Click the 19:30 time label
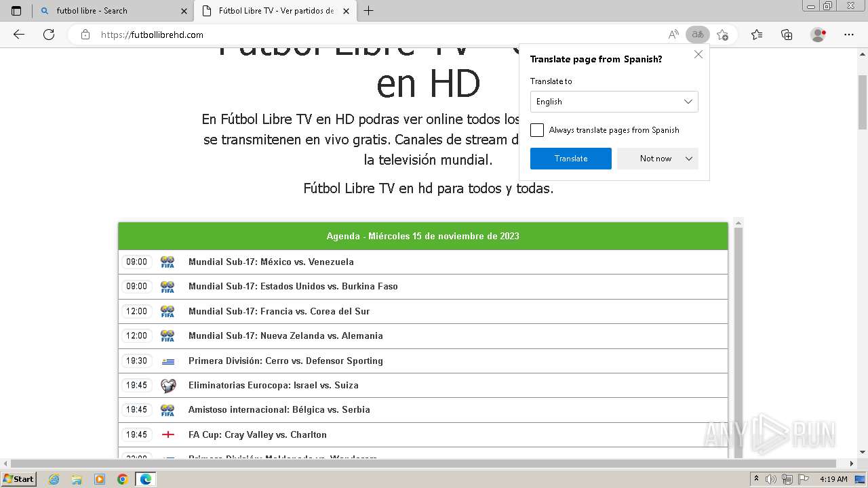The width and height of the screenshot is (868, 488). pyautogui.click(x=136, y=361)
